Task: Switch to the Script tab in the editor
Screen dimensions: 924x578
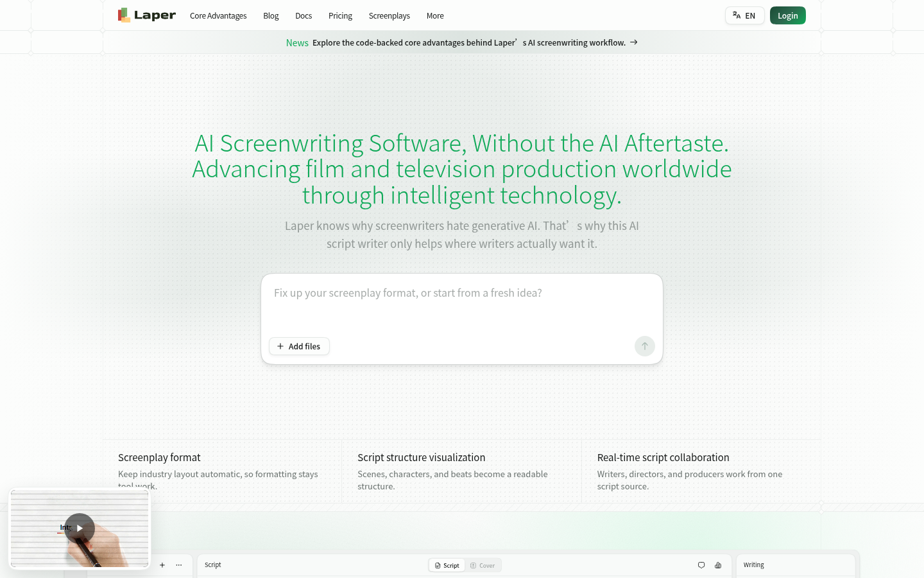Action: [447, 566]
